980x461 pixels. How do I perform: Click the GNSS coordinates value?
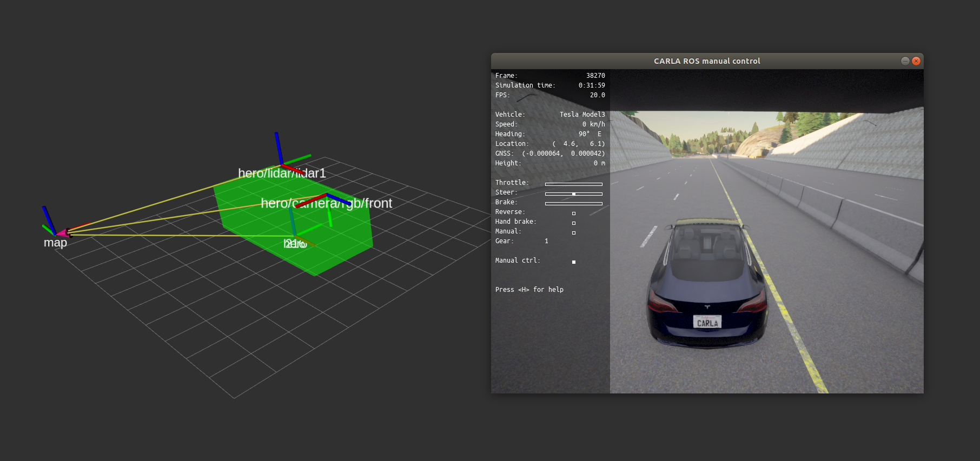[x=564, y=153]
